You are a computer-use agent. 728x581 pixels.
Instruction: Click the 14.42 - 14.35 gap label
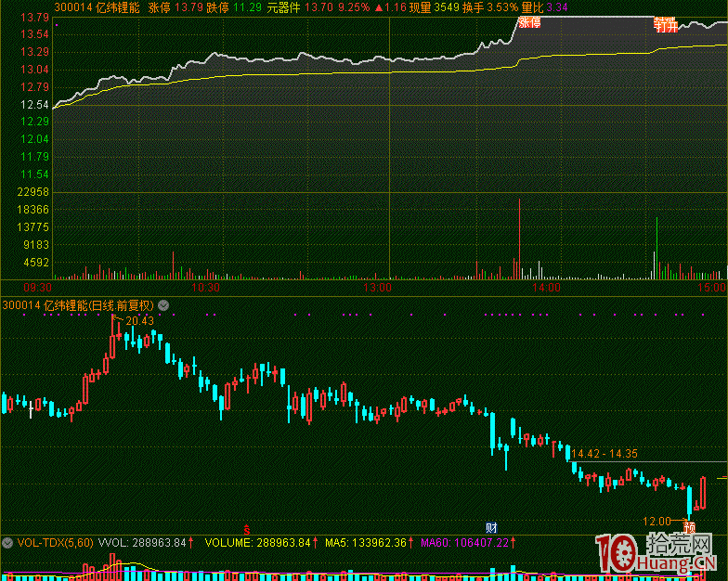pyautogui.click(x=604, y=453)
